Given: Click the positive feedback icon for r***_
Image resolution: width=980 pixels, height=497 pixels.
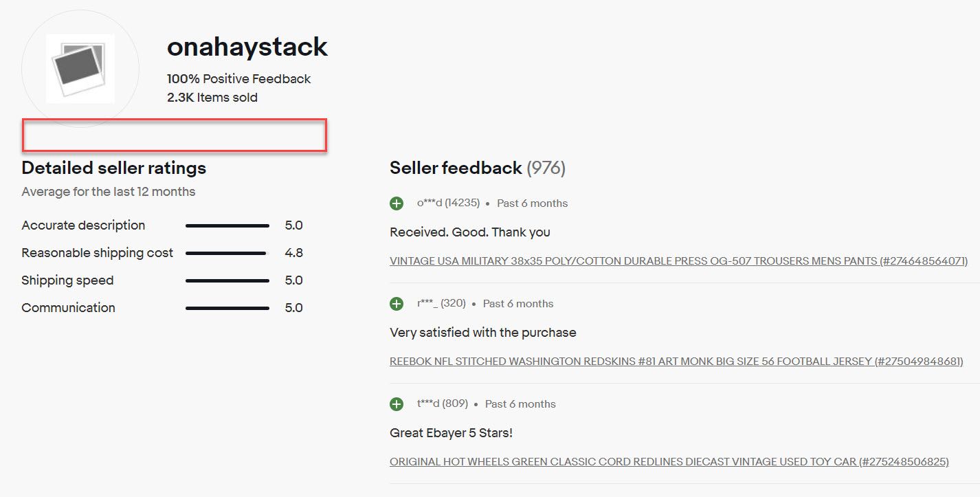Looking at the screenshot, I should pyautogui.click(x=397, y=304).
